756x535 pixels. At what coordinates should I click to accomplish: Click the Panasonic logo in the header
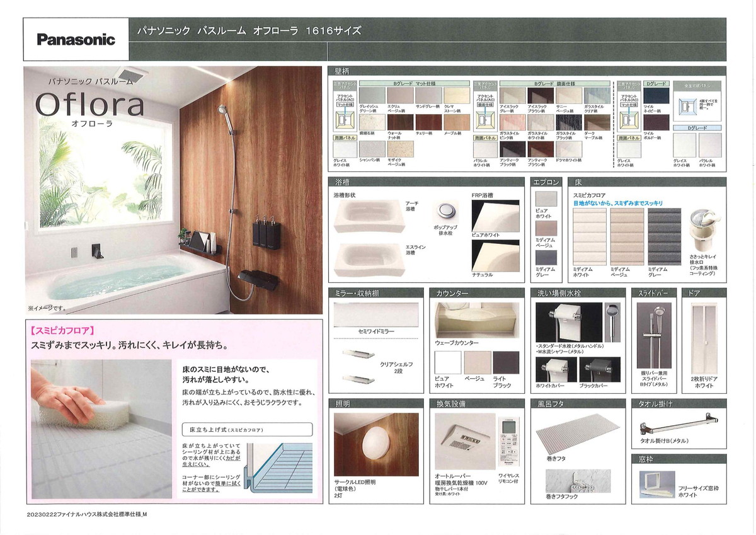pyautogui.click(x=76, y=40)
